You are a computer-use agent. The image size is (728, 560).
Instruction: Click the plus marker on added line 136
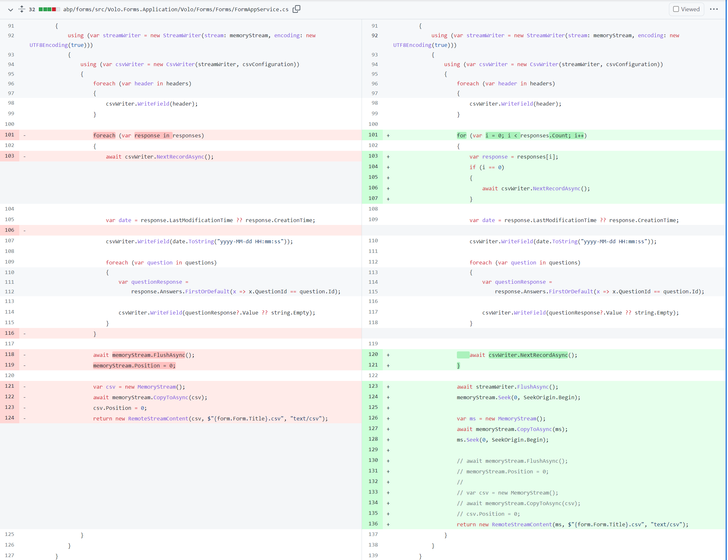coord(388,525)
